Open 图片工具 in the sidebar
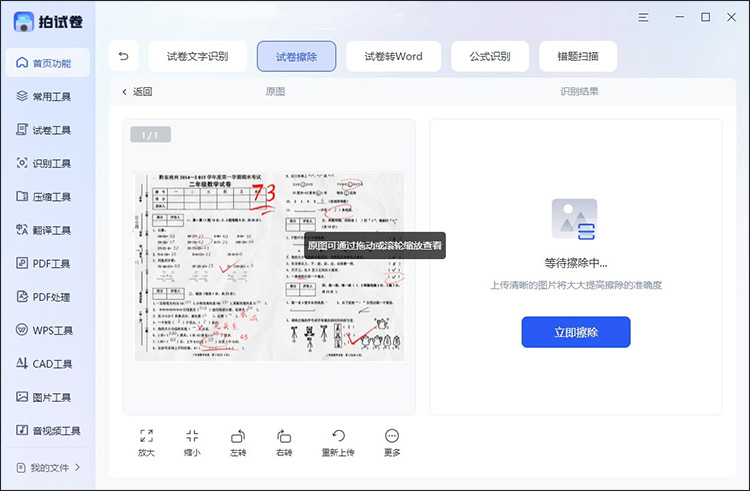The width and height of the screenshot is (750, 491). (x=44, y=397)
